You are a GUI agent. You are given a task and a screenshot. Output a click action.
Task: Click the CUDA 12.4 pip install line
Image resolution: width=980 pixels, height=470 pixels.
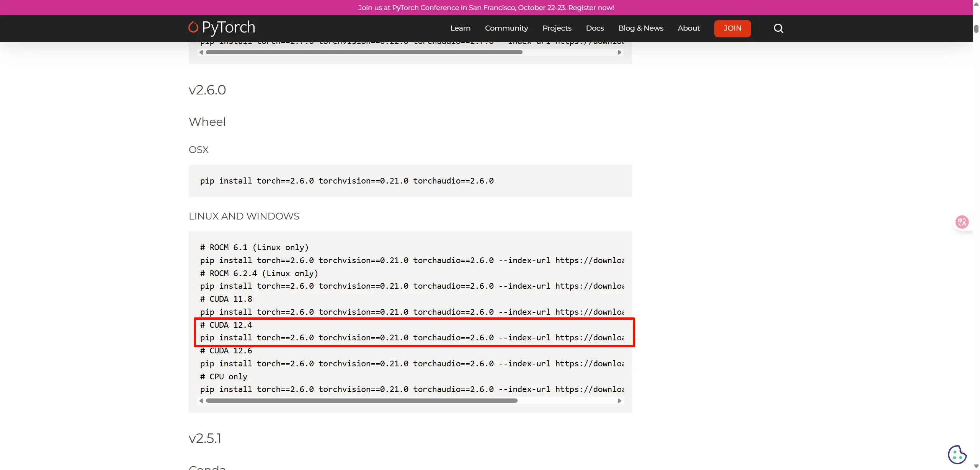point(412,338)
